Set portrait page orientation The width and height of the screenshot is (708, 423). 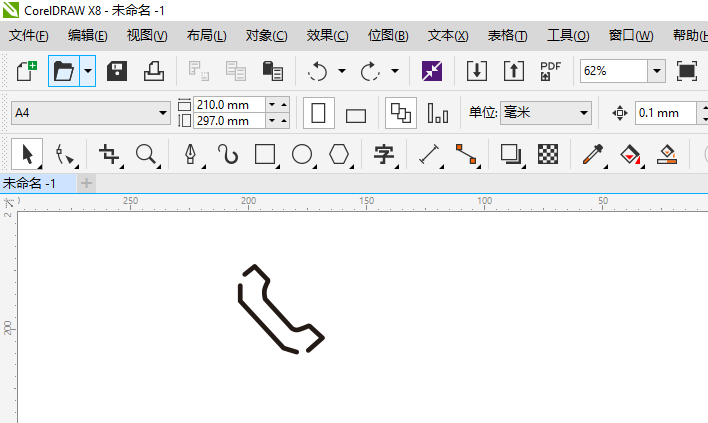(318, 113)
